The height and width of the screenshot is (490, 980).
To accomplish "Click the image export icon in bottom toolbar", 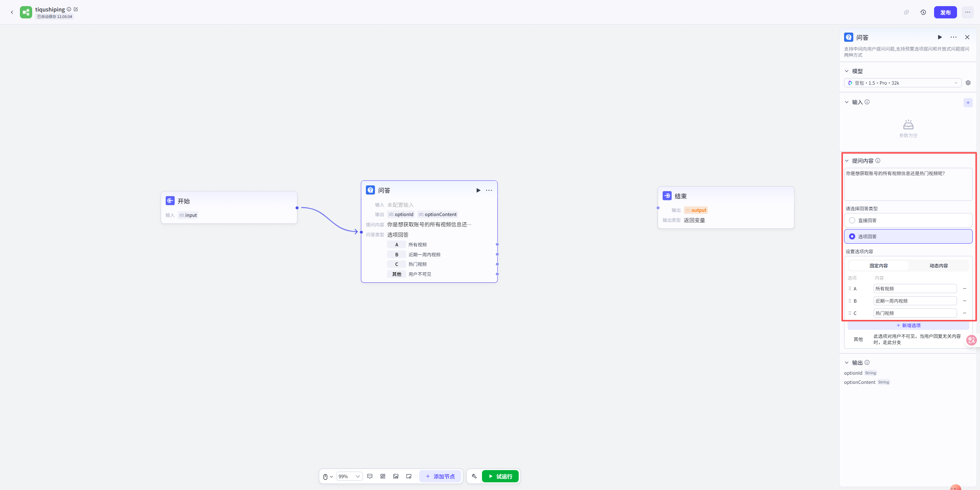I will point(396,476).
